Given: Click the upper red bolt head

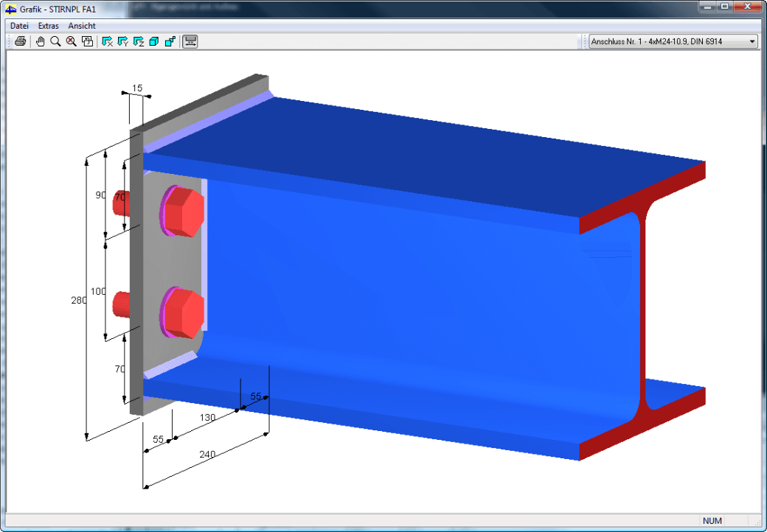Looking at the screenshot, I should click(x=182, y=211).
